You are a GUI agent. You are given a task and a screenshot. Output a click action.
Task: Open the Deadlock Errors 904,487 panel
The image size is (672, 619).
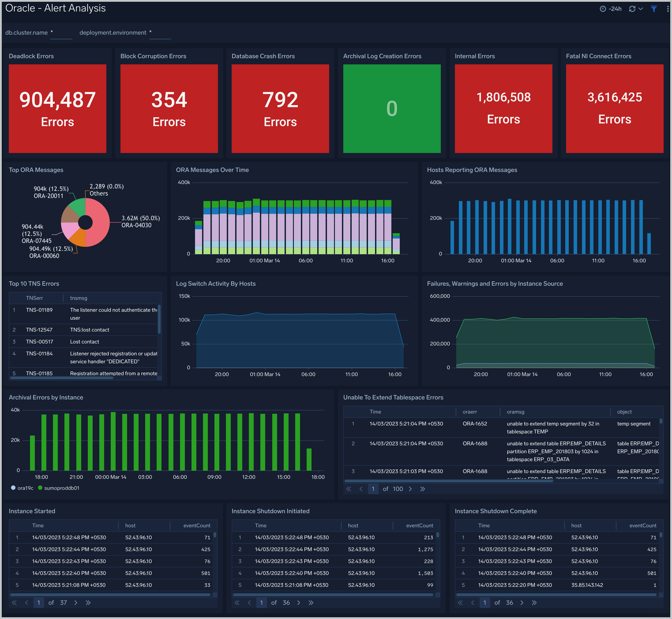57,108
